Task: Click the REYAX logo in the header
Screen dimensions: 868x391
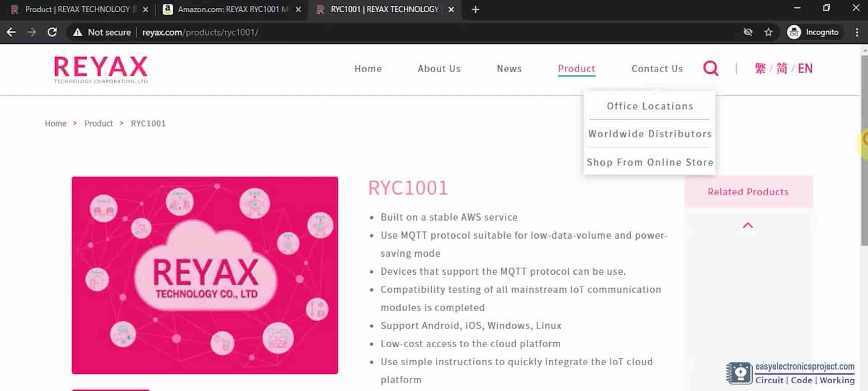Action: pyautogui.click(x=101, y=69)
